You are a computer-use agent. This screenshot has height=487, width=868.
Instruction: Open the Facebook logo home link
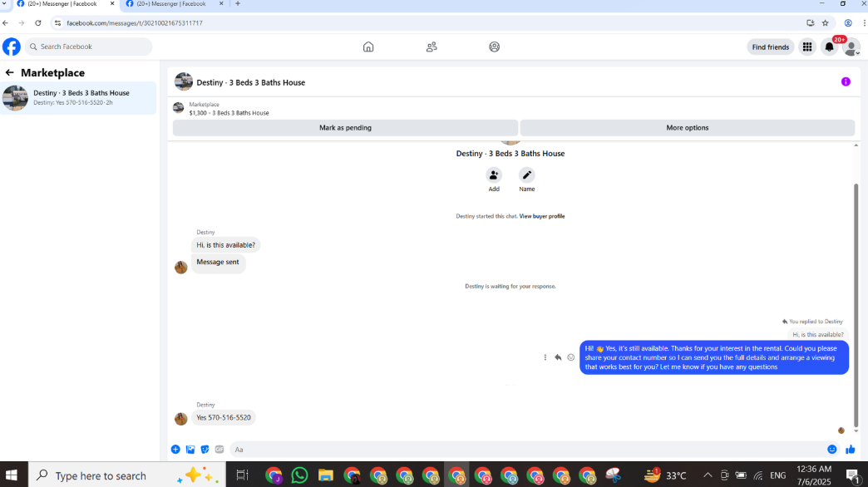coord(11,47)
